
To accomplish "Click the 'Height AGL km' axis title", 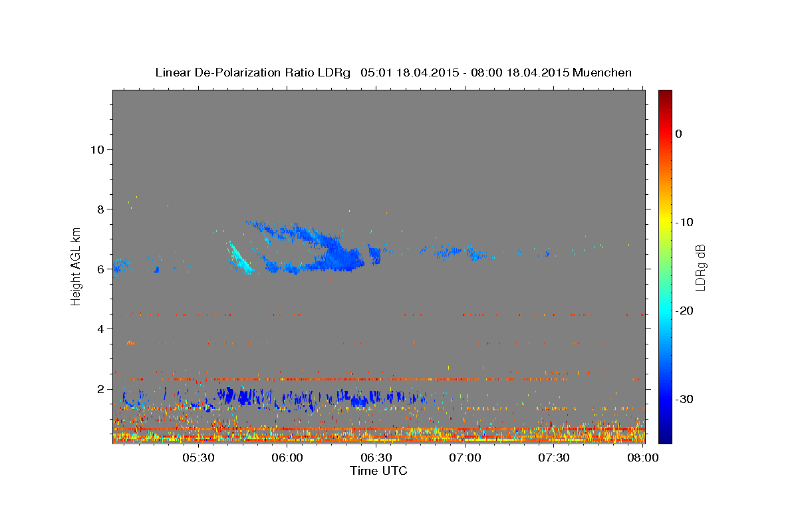I will (76, 265).
